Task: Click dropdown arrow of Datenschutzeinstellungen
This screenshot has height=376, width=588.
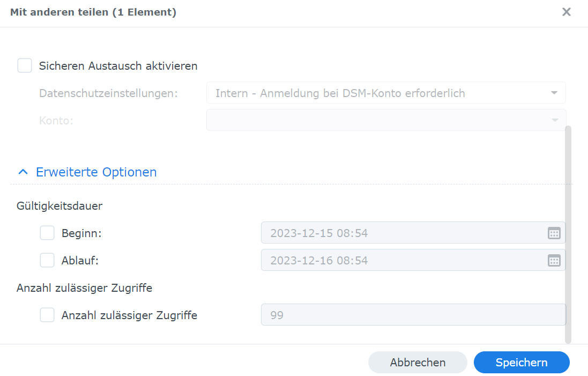Action: point(554,93)
